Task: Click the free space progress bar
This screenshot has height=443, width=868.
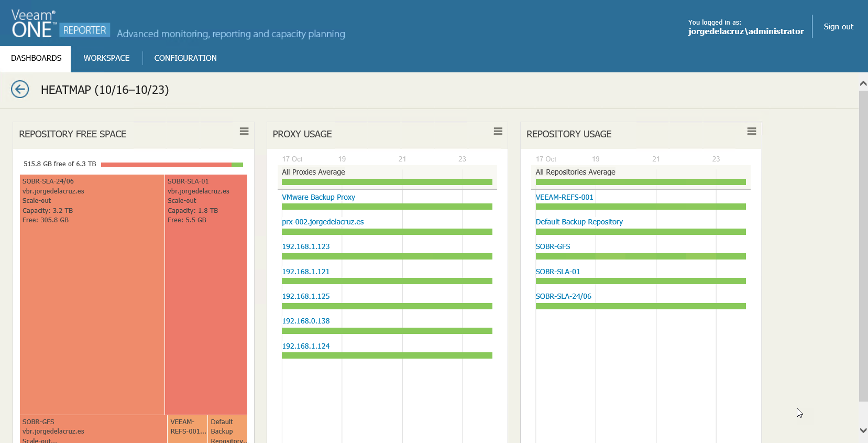Action: [172, 165]
